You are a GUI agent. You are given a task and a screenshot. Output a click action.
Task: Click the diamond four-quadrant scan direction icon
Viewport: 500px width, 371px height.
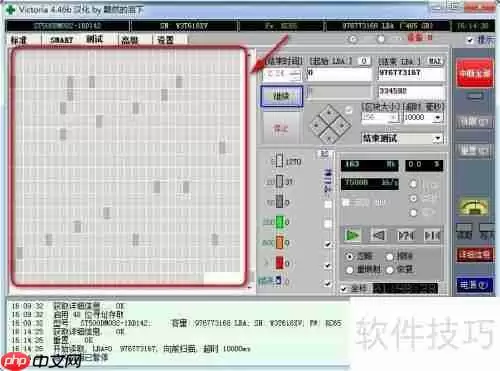pyautogui.click(x=329, y=125)
